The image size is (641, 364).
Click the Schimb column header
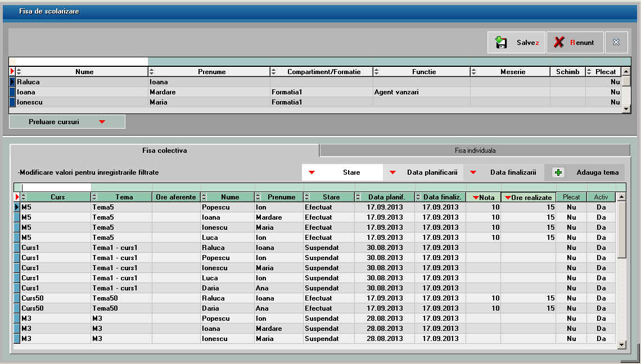tap(567, 72)
